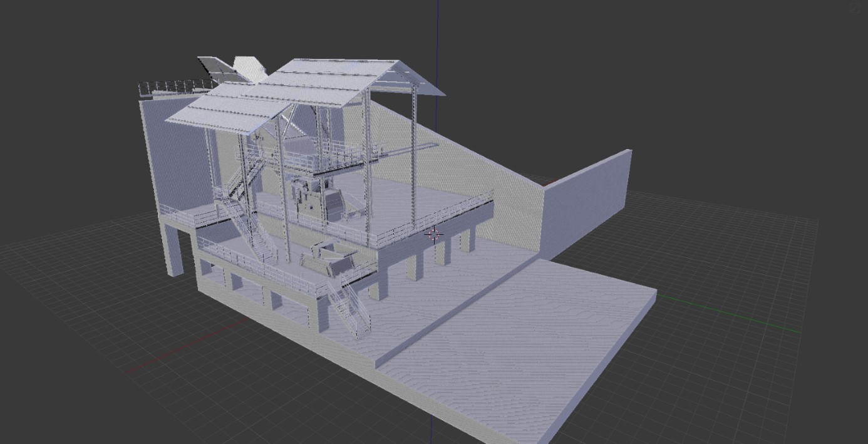This screenshot has width=868, height=444.
Task: Select the freestanding wall on the right
Action: [586, 204]
